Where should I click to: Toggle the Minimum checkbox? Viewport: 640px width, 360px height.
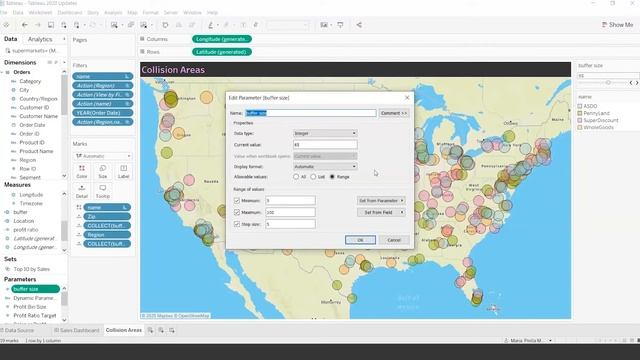coord(237,201)
